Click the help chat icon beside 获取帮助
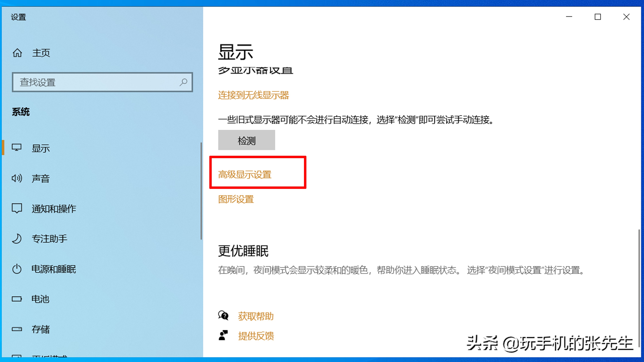 223,316
